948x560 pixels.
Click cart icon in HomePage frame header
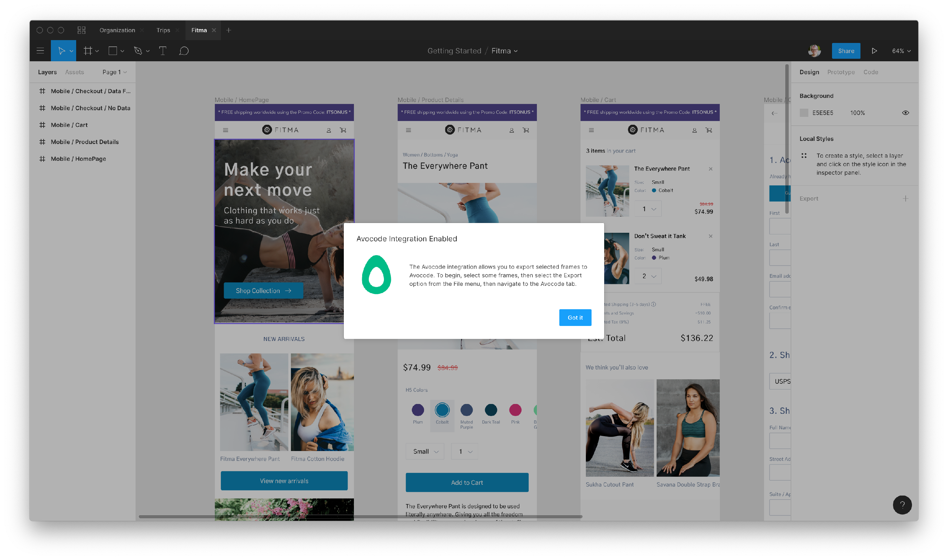pyautogui.click(x=343, y=130)
